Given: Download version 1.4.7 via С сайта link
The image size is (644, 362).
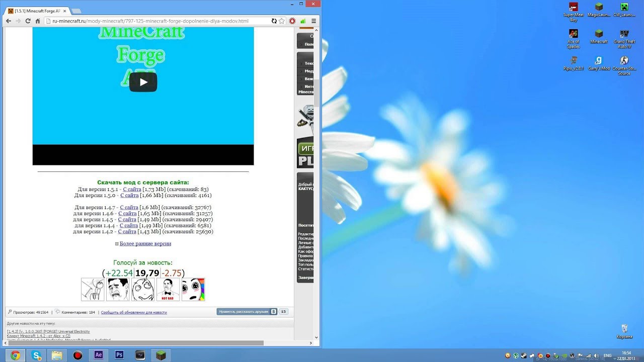Looking at the screenshot, I should pyautogui.click(x=129, y=207).
